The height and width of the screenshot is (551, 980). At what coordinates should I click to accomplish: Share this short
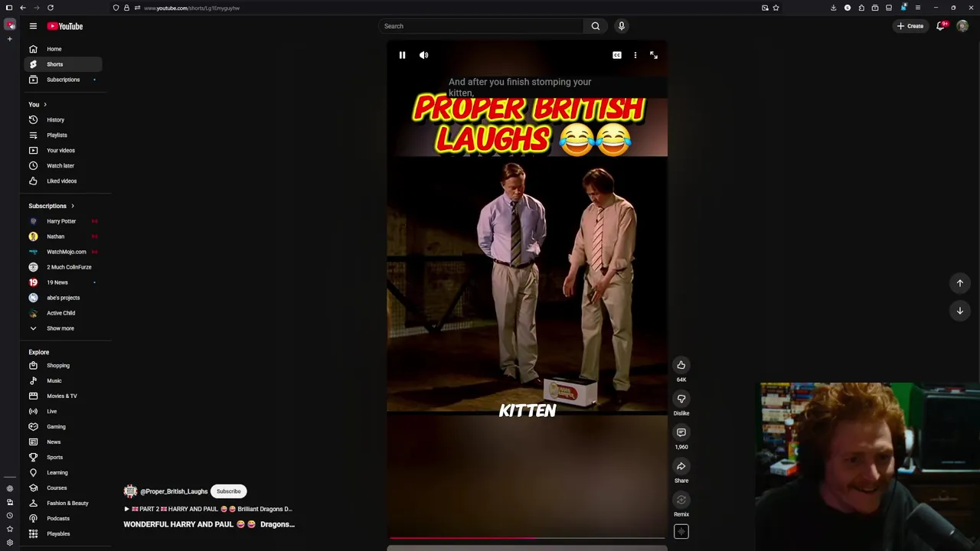[x=681, y=466]
